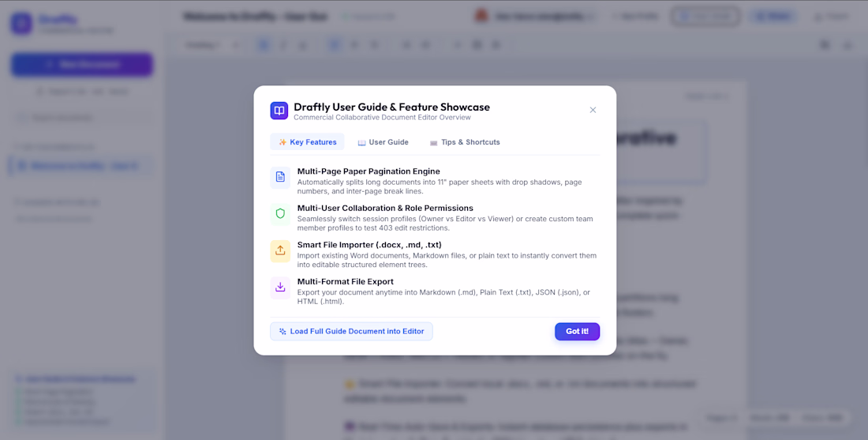Screen dimensions: 868x440
Task: Open the User Guide tab in the dialog
Action: (x=383, y=142)
